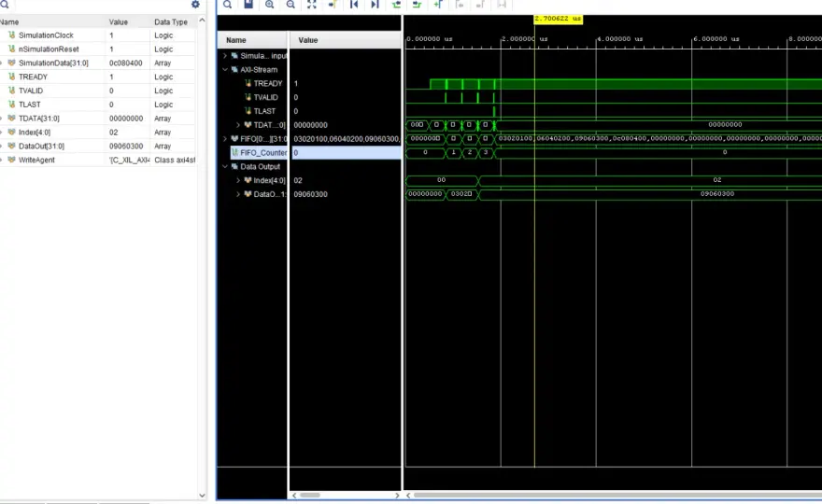Go to cursor in waveform

coord(333,4)
